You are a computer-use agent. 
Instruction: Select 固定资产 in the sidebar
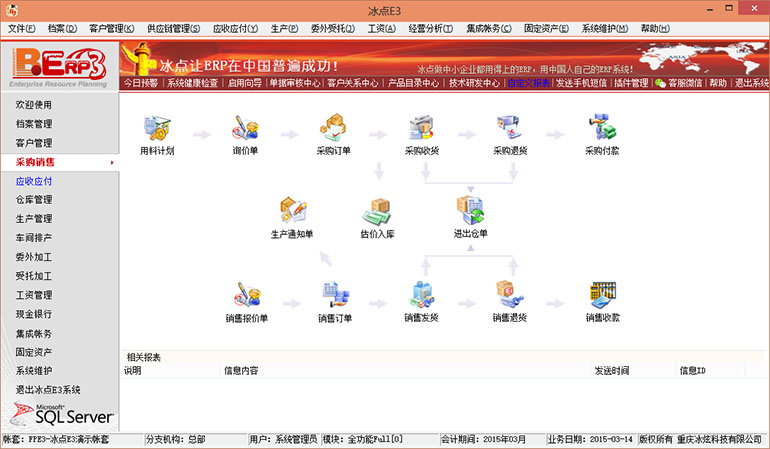click(x=33, y=352)
